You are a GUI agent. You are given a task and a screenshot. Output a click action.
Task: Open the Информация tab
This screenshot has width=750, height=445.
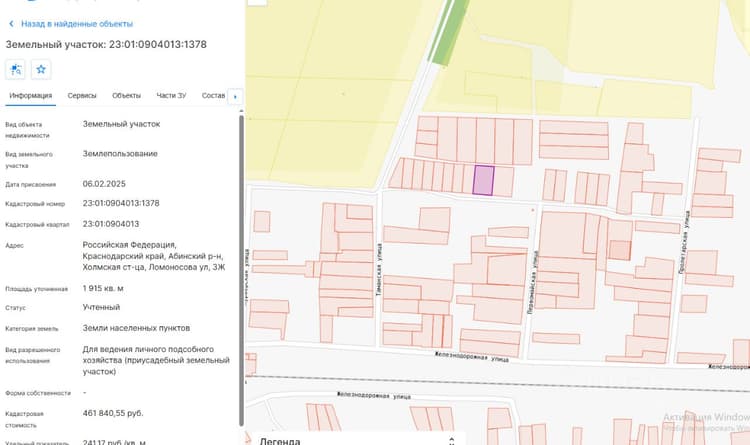[31, 96]
